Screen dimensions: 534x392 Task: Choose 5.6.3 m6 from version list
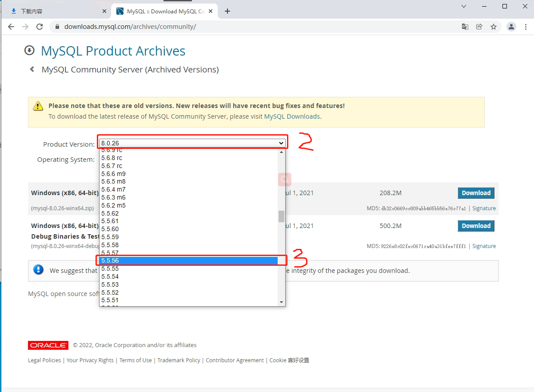click(189, 197)
